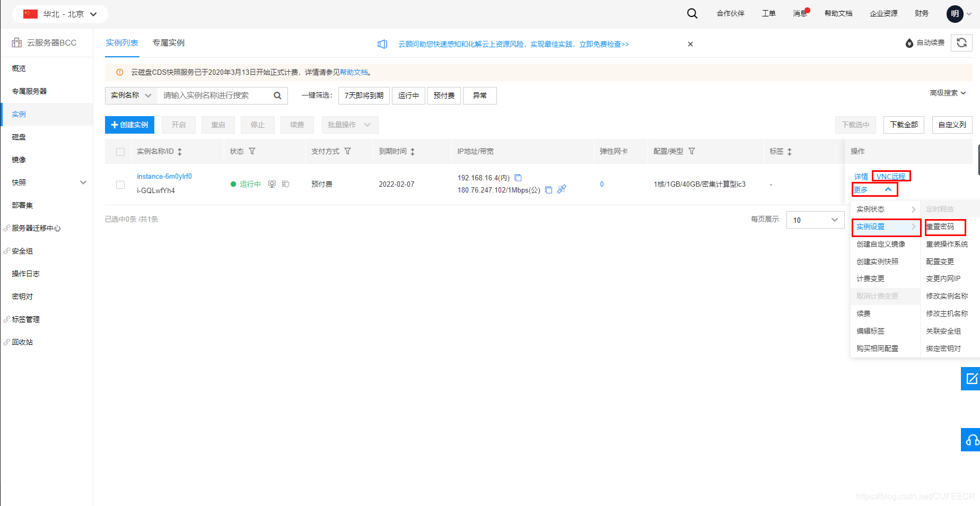Click the announcement speaker icon
980x506 pixels.
[x=382, y=44]
